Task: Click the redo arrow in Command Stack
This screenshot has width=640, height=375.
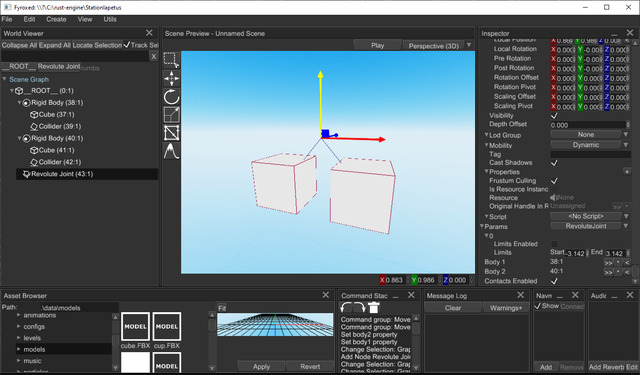Action: pyautogui.click(x=360, y=308)
